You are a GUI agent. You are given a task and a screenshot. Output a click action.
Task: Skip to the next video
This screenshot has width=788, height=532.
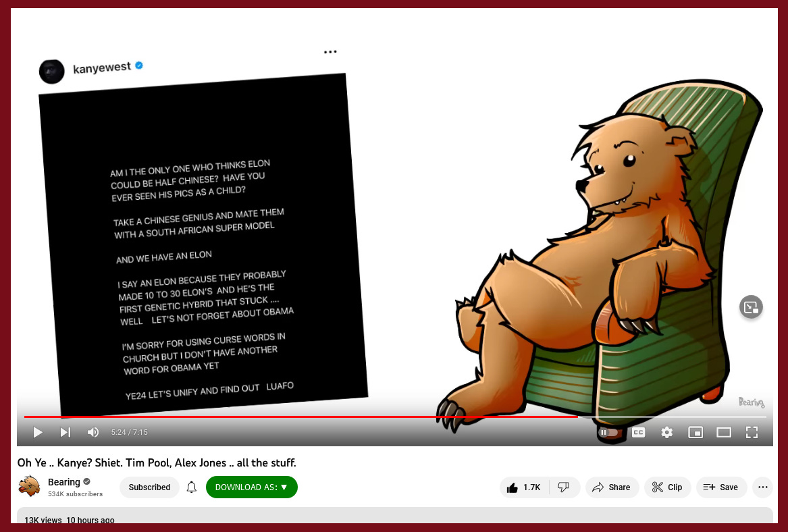pyautogui.click(x=65, y=432)
